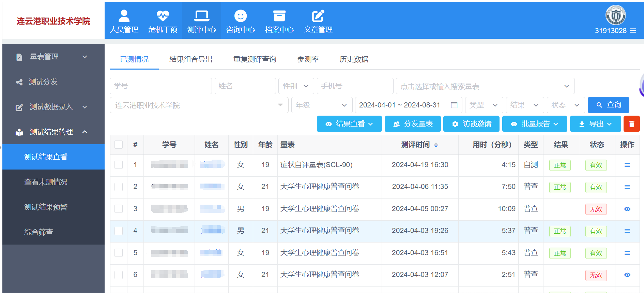Open the 年级 dropdown
Screen dimensions: 644x293
tap(322, 105)
